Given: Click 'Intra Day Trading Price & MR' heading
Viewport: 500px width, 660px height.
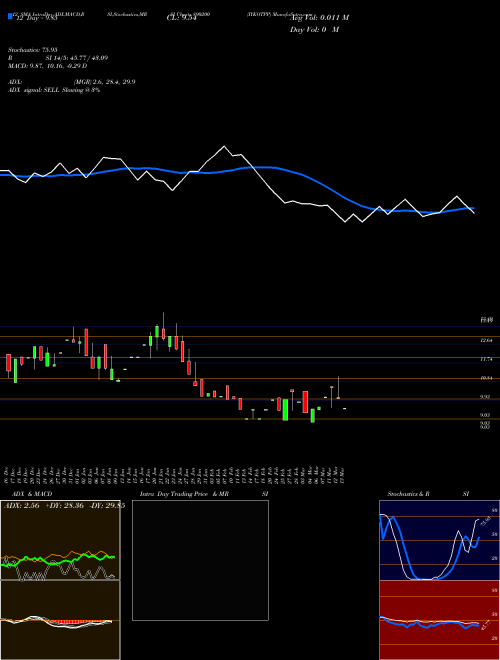Looking at the screenshot, I should pos(184,494).
